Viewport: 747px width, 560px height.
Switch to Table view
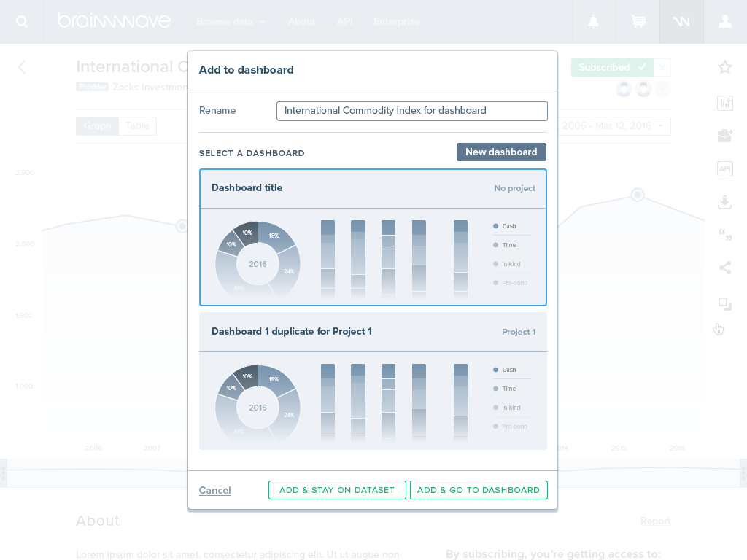pyautogui.click(x=137, y=125)
